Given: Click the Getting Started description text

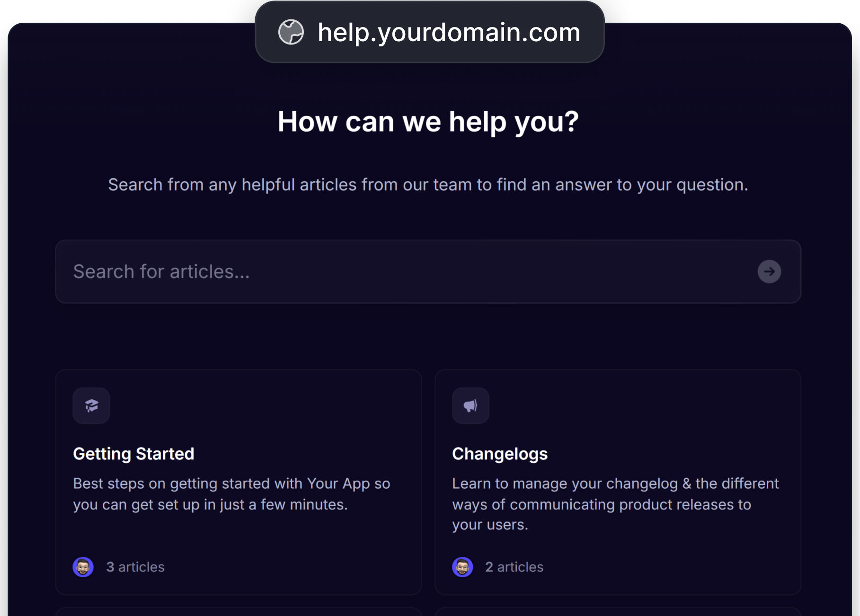Looking at the screenshot, I should pyautogui.click(x=231, y=494).
